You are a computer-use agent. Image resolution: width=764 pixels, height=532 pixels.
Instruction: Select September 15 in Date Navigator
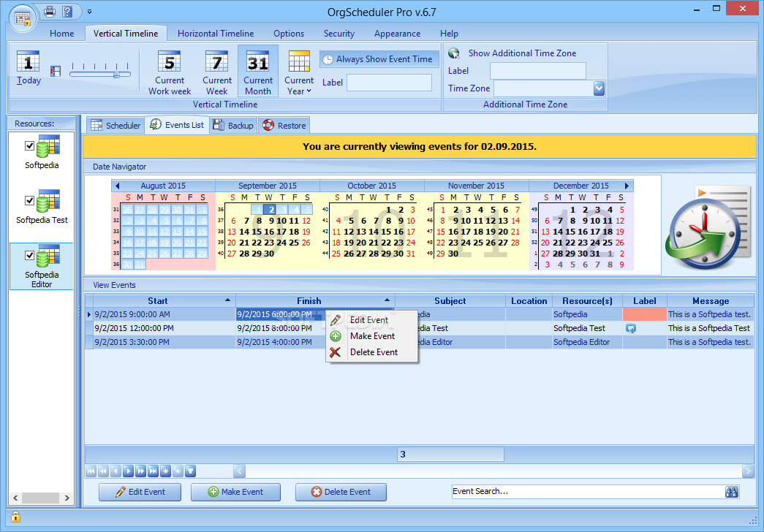[x=257, y=232]
